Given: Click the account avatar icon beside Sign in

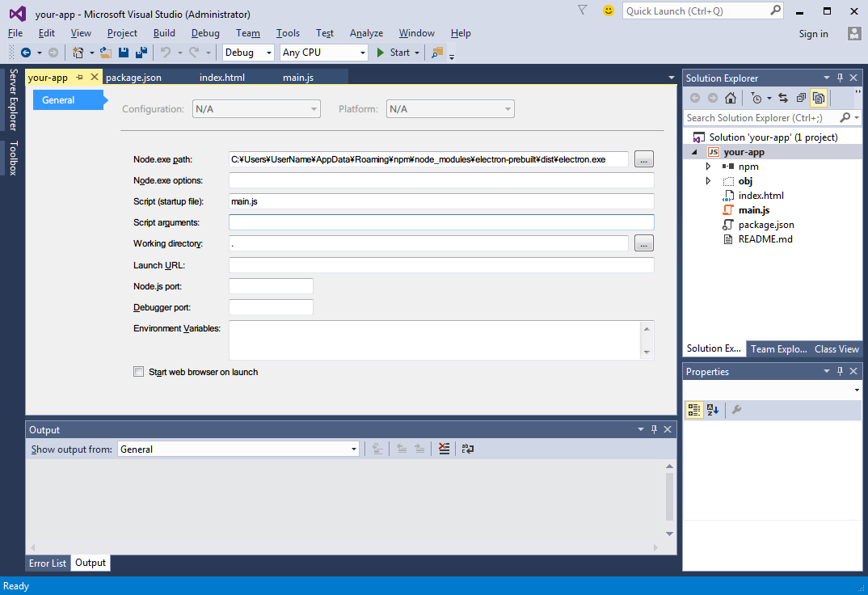Looking at the screenshot, I should [x=854, y=33].
